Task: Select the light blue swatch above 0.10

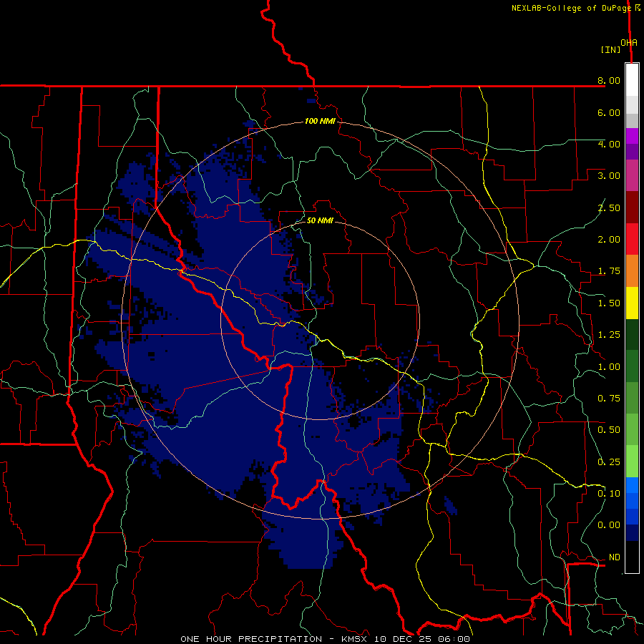Action: point(632,485)
